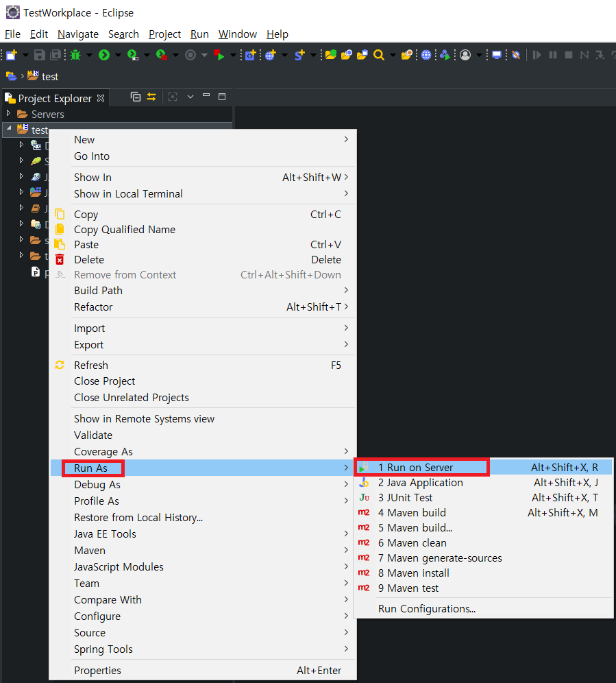Image resolution: width=616 pixels, height=683 pixels.
Task: Click the New file toolbar icon
Action: pyautogui.click(x=12, y=55)
